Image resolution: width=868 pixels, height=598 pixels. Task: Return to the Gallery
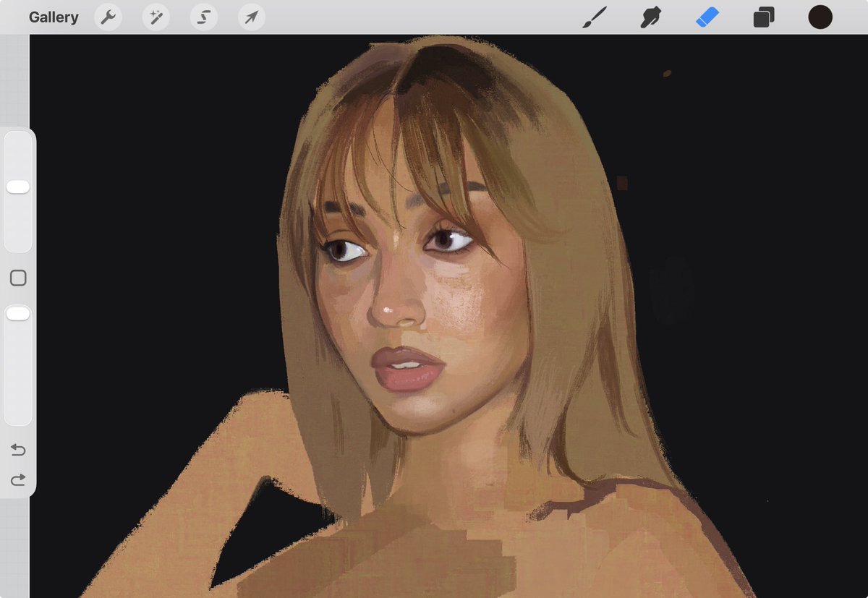click(x=54, y=17)
